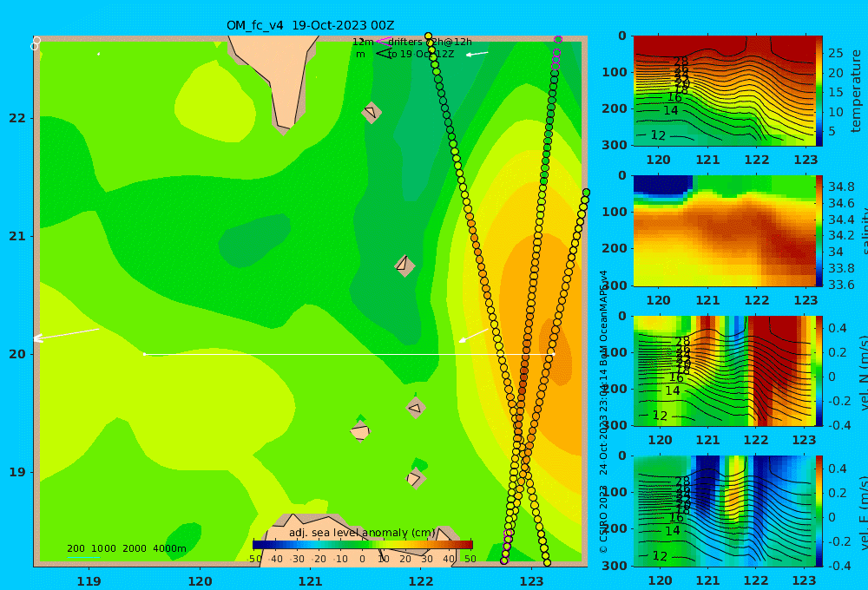The width and height of the screenshot is (868, 590).
Task: Click the vel. E colorbar
Action: point(819,511)
